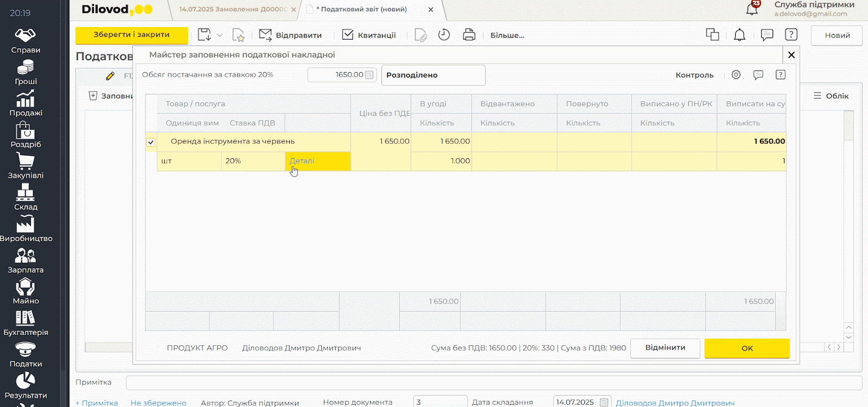The image size is (868, 407).
Task: Open the Розподілено dropdown field
Action: coord(433,75)
